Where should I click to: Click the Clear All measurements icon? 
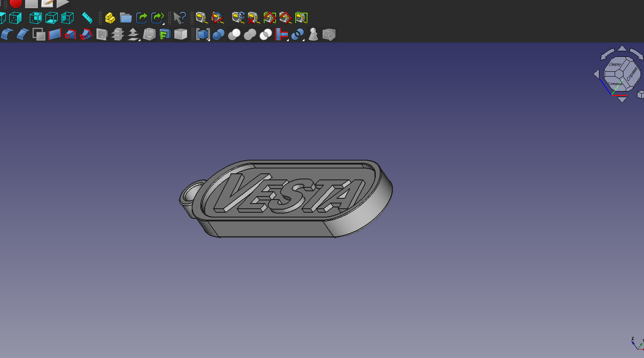254,18
